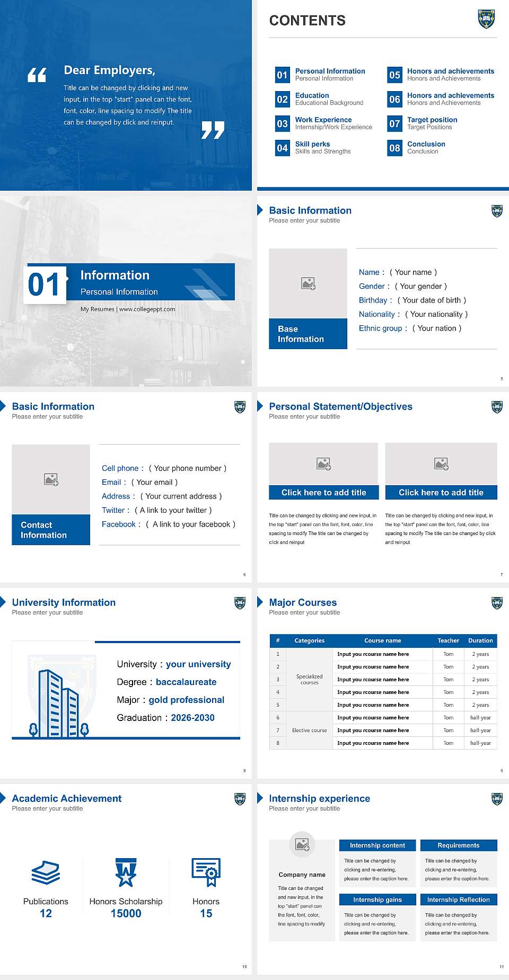This screenshot has height=980, width=509.
Task: Click the 'Elective course' category cell
Action: (x=310, y=730)
